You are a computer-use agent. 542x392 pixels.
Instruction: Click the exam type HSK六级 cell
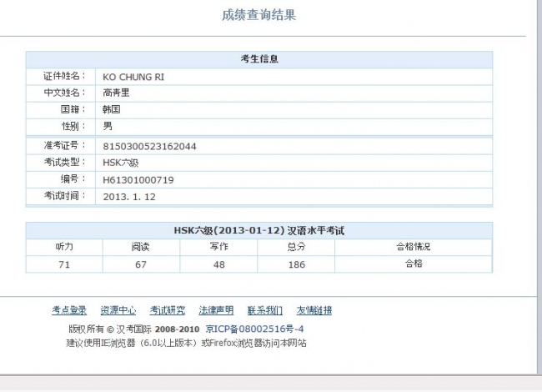click(294, 163)
